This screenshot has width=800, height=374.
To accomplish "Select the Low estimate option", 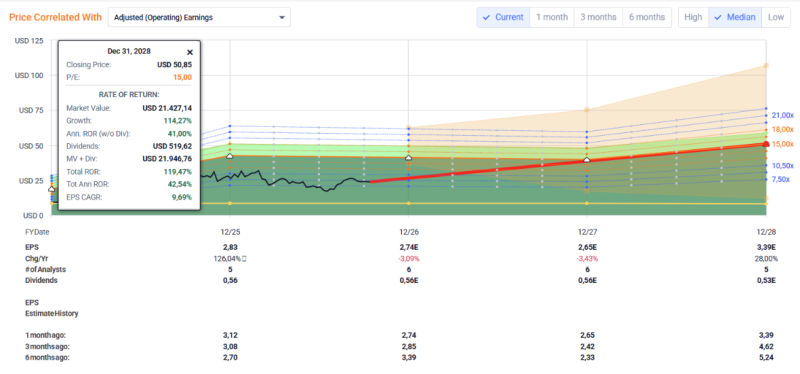I will tap(776, 17).
